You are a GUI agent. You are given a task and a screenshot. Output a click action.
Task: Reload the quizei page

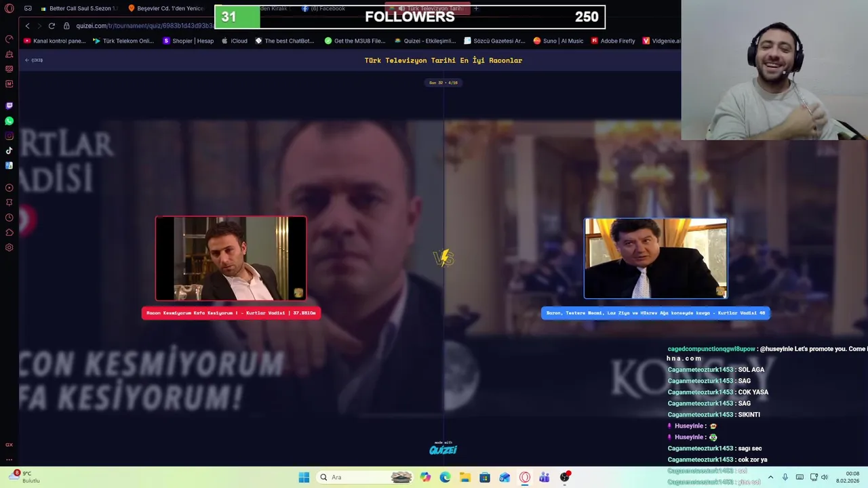[x=52, y=26]
